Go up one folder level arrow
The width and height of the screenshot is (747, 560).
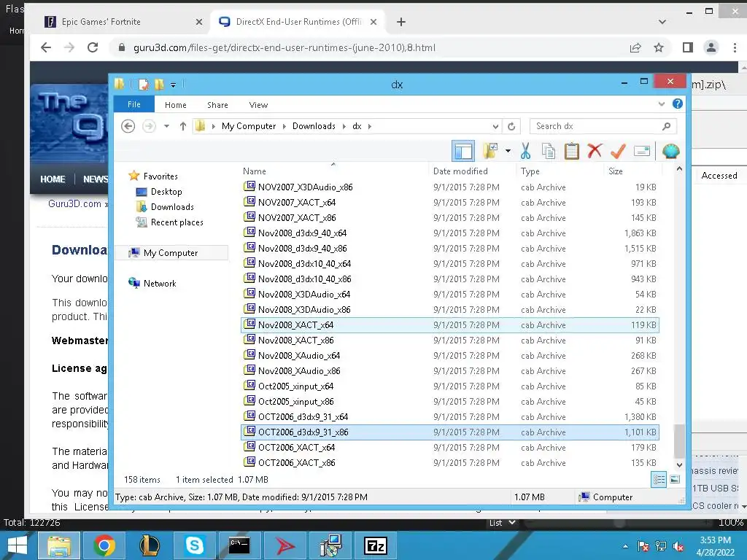tap(183, 126)
